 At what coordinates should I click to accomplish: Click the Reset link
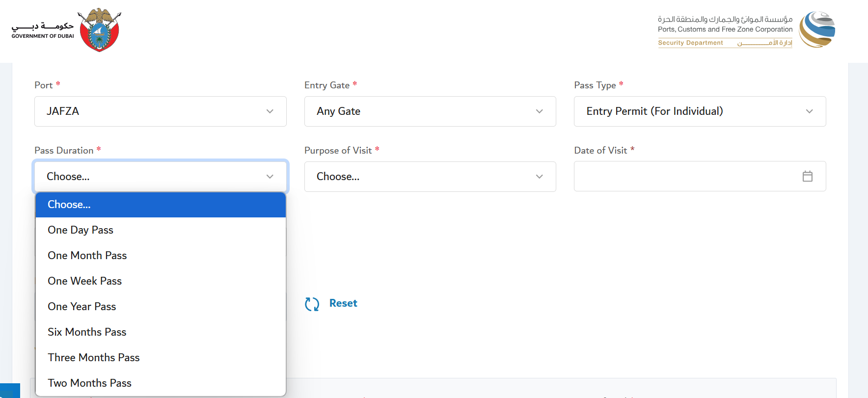click(x=343, y=303)
